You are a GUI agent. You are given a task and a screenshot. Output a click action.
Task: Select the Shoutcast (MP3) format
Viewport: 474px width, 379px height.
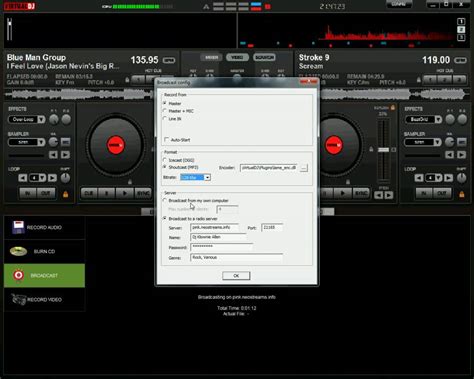pyautogui.click(x=165, y=167)
